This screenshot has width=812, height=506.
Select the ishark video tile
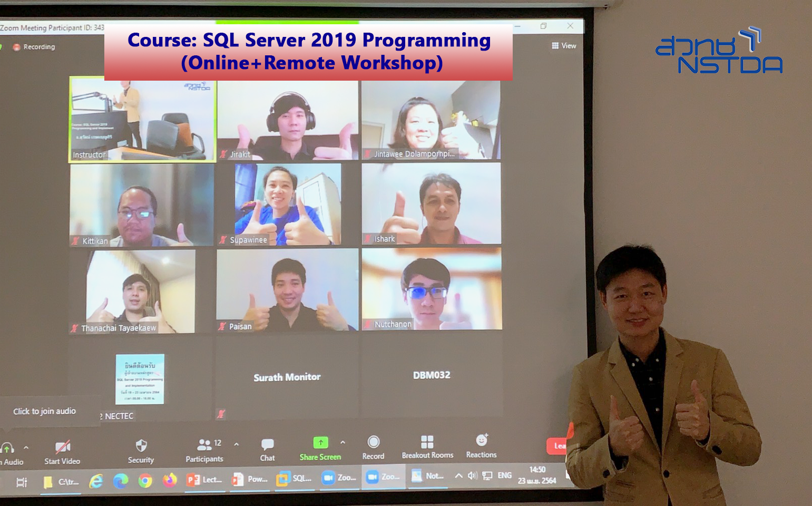[431, 204]
